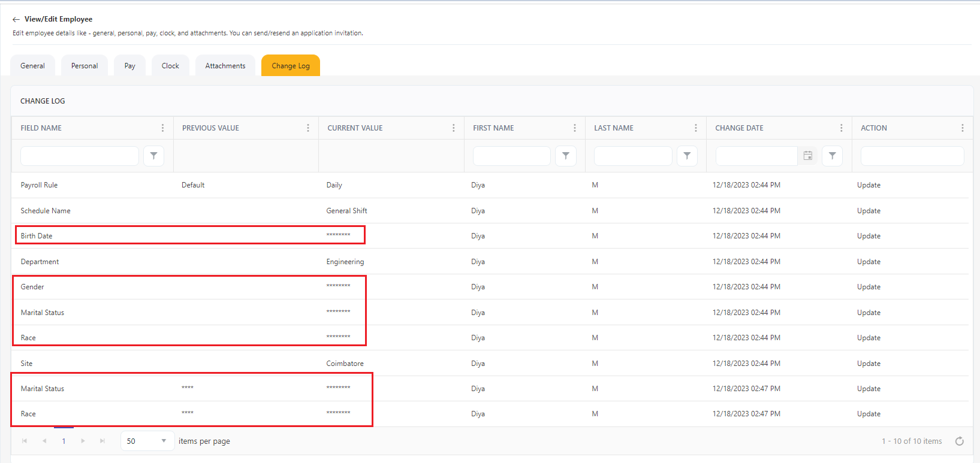
Task: Open the Previous Value column menu
Action: click(x=308, y=128)
